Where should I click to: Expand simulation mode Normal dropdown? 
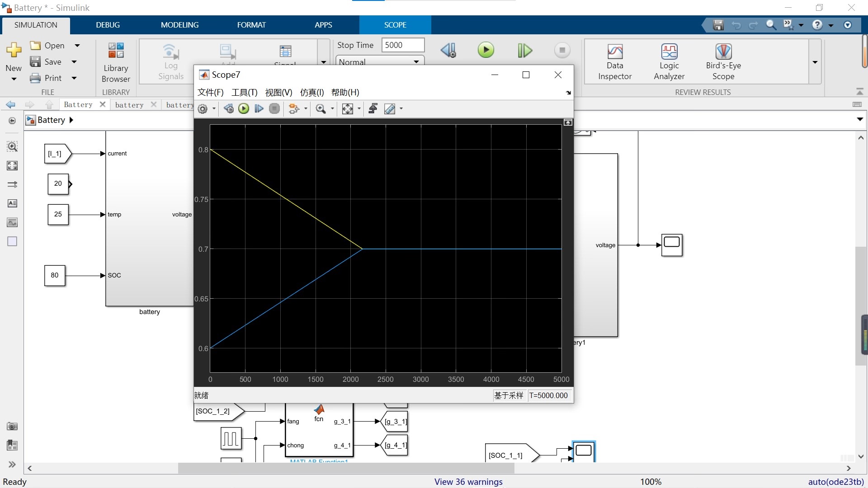416,61
